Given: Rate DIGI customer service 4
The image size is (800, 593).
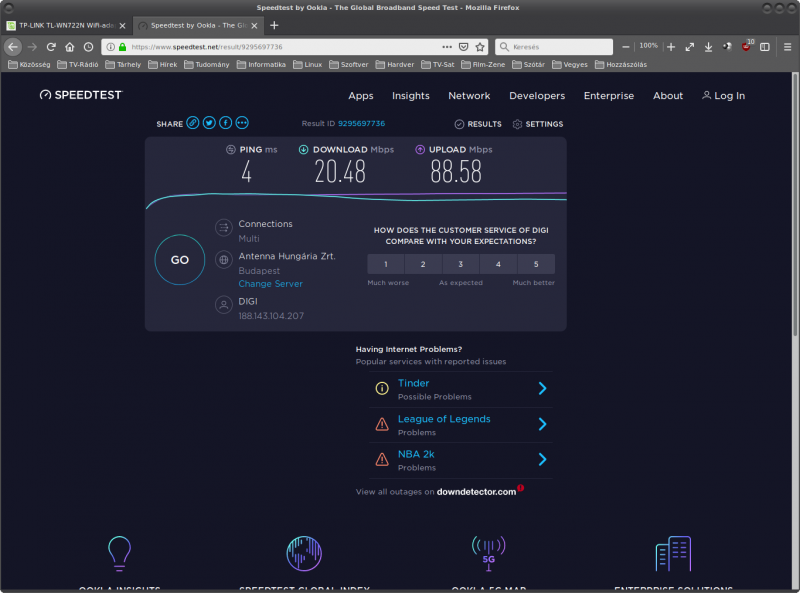Looking at the screenshot, I should [498, 264].
